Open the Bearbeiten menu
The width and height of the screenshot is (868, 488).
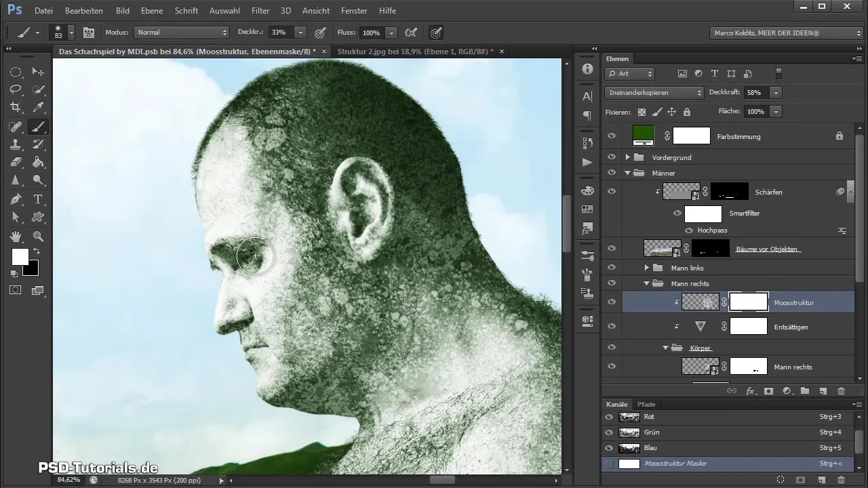pos(85,11)
